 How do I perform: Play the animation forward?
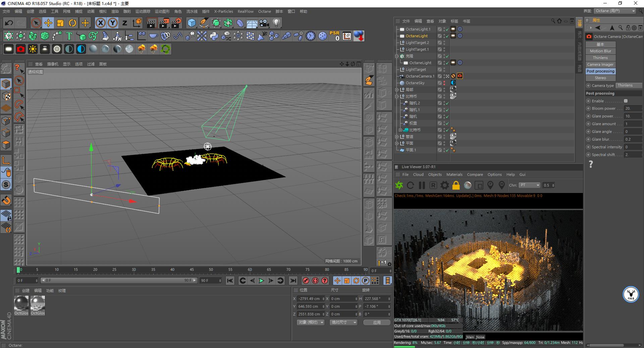coord(261,281)
